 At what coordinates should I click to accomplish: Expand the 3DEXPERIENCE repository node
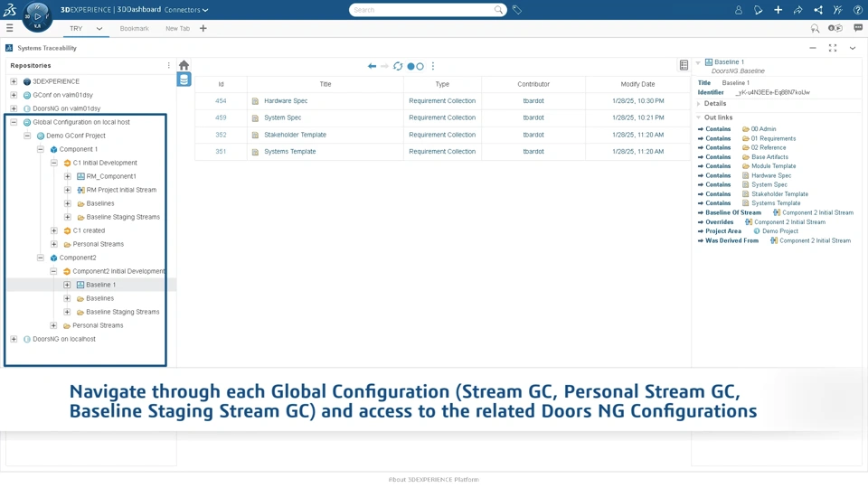[14, 81]
